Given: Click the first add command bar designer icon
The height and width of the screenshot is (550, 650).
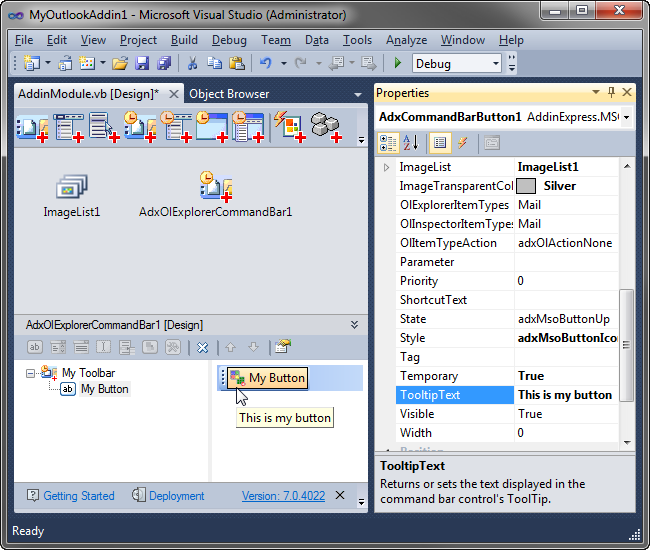Looking at the screenshot, I should [x=32, y=127].
